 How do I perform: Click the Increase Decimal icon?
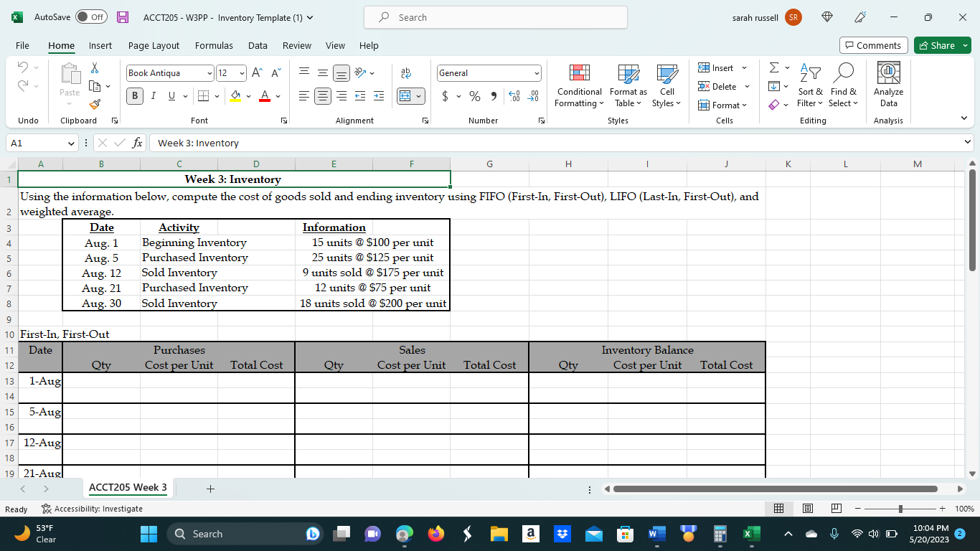pos(514,95)
